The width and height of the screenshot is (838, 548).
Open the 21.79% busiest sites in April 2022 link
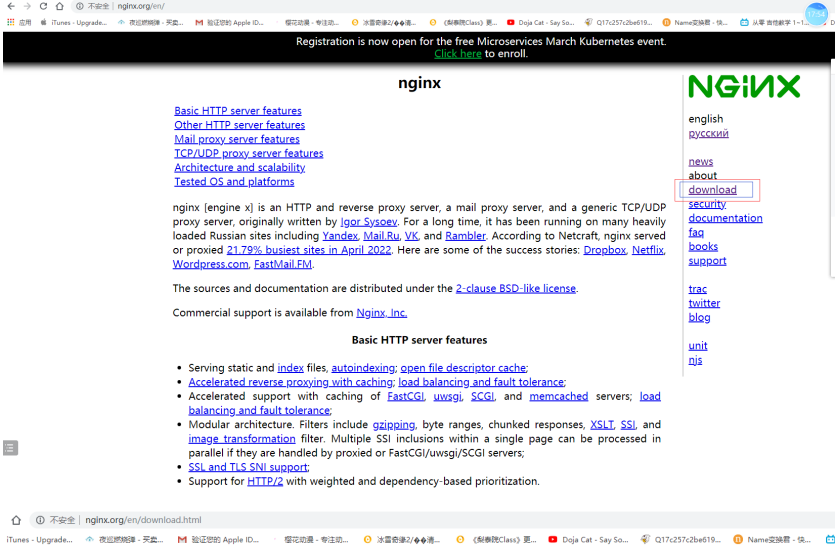coord(309,250)
